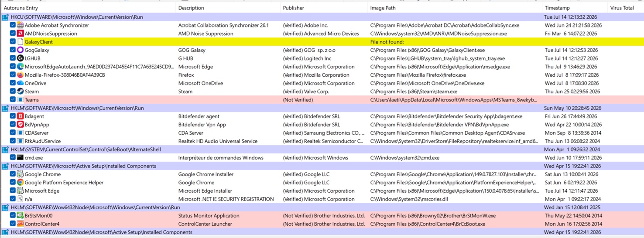Screen dimensions: 644x238
Task: Click the Bdagent Bitdefender icon
Action: click(x=20, y=116)
